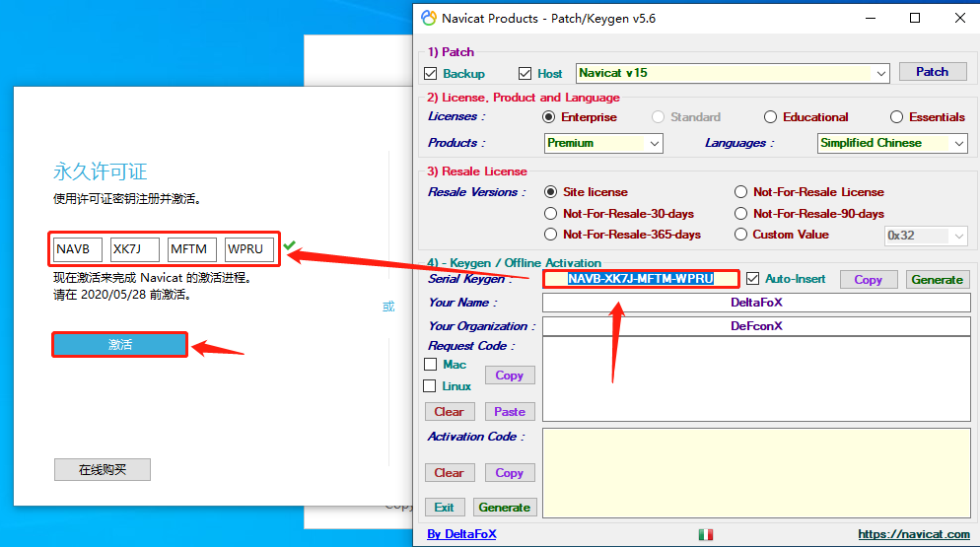Copy the Activation Code
Screen dimensions: 980x547
(510, 473)
